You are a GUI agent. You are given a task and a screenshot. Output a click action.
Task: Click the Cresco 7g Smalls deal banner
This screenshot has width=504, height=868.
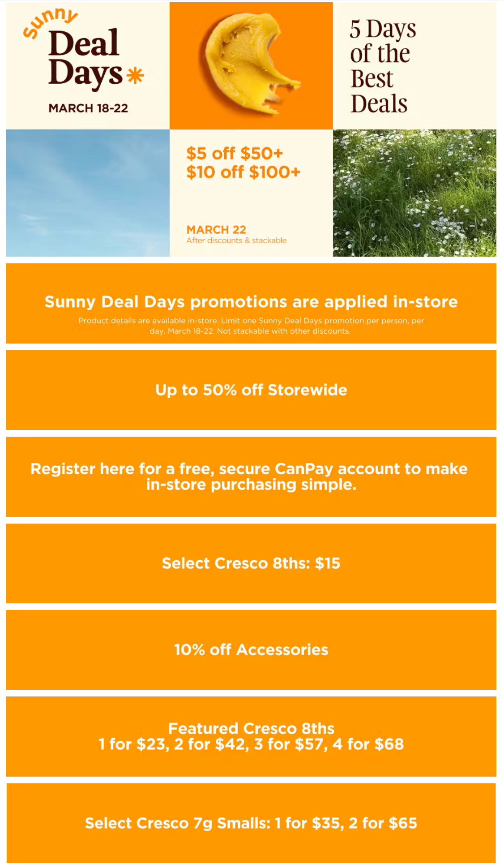[x=251, y=823]
